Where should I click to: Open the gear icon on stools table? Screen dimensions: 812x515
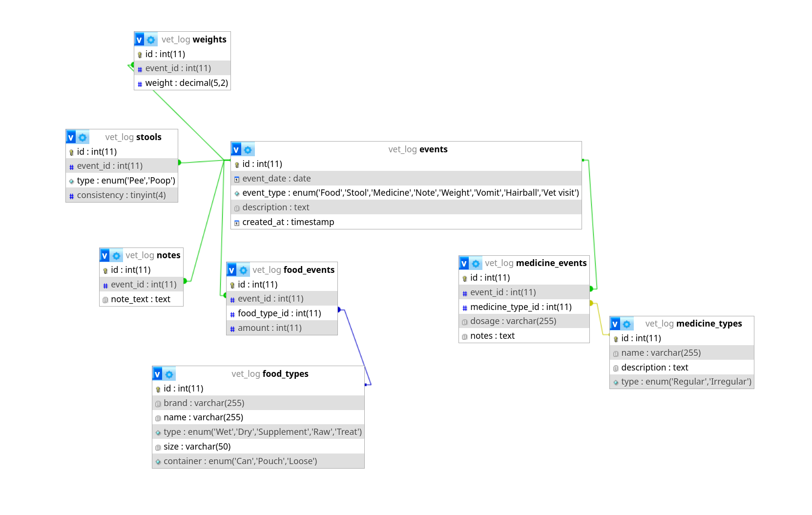coord(83,138)
